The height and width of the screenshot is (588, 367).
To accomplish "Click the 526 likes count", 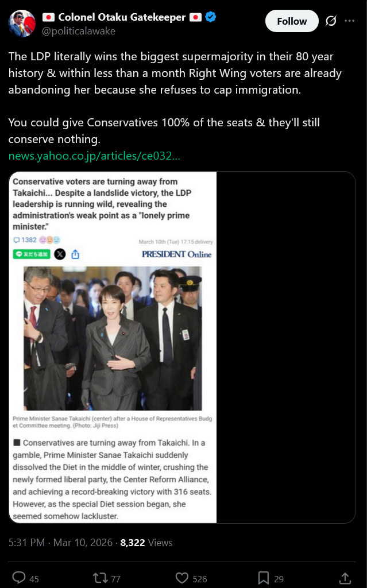I will tap(200, 579).
